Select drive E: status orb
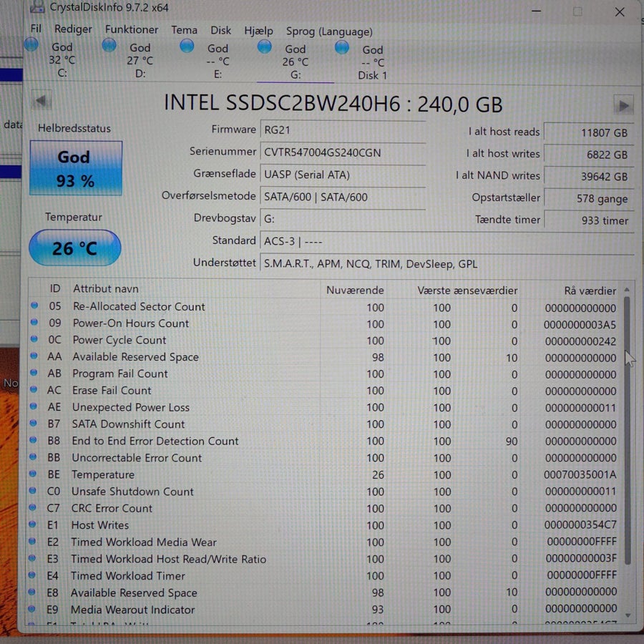This screenshot has width=644, height=644. pos(187,46)
